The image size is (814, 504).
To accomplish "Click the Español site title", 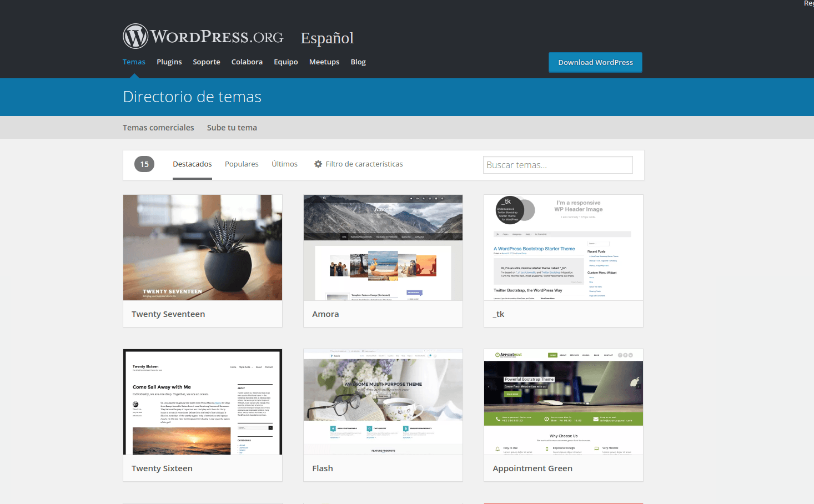I will tap(327, 38).
